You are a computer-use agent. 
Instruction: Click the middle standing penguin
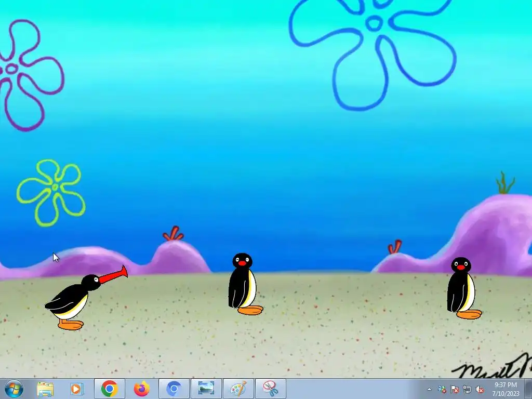pyautogui.click(x=245, y=284)
